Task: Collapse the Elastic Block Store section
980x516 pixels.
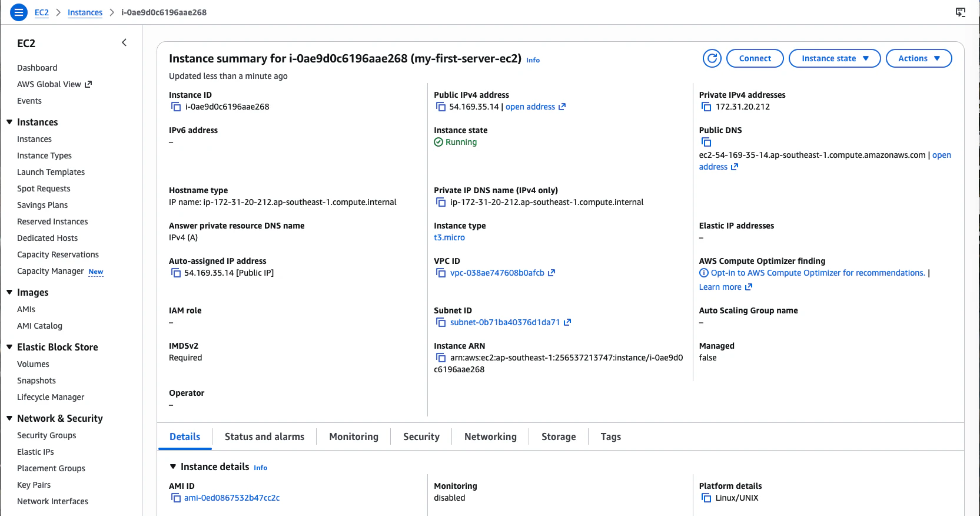Action: coord(9,347)
